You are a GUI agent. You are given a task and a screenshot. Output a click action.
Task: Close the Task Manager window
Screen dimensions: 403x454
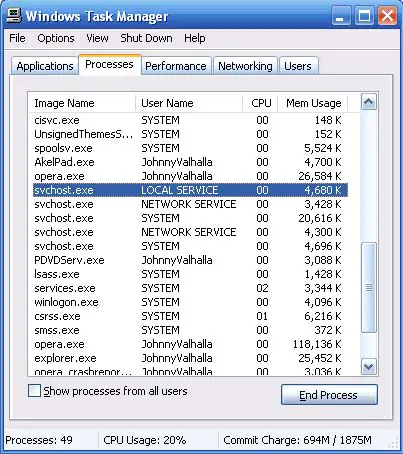pos(387,16)
